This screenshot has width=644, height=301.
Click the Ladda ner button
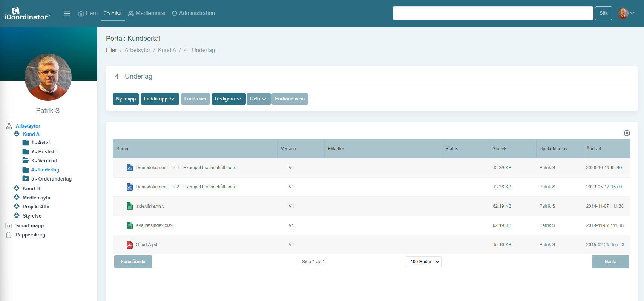pos(195,99)
